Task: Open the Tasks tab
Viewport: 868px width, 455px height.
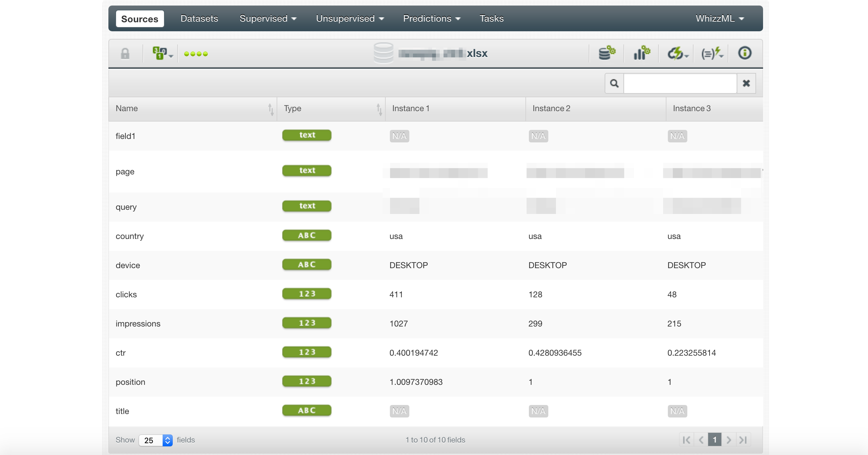Action: (491, 18)
